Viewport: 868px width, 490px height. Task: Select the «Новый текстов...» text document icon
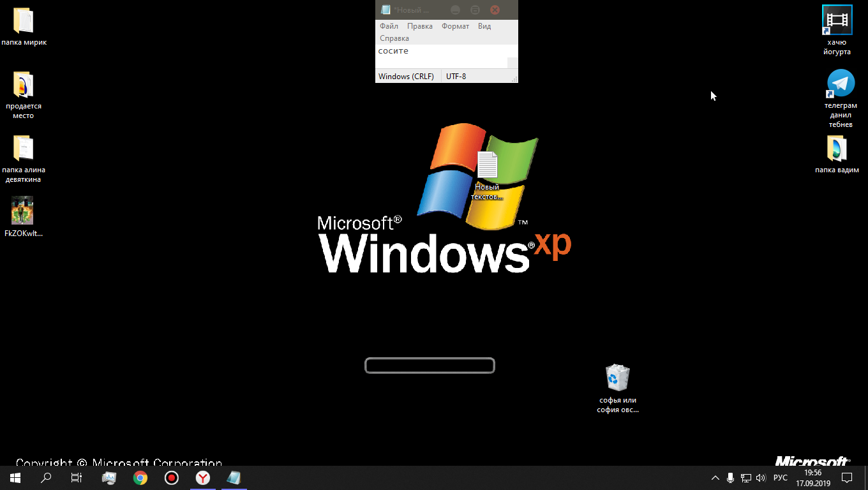pyautogui.click(x=487, y=165)
